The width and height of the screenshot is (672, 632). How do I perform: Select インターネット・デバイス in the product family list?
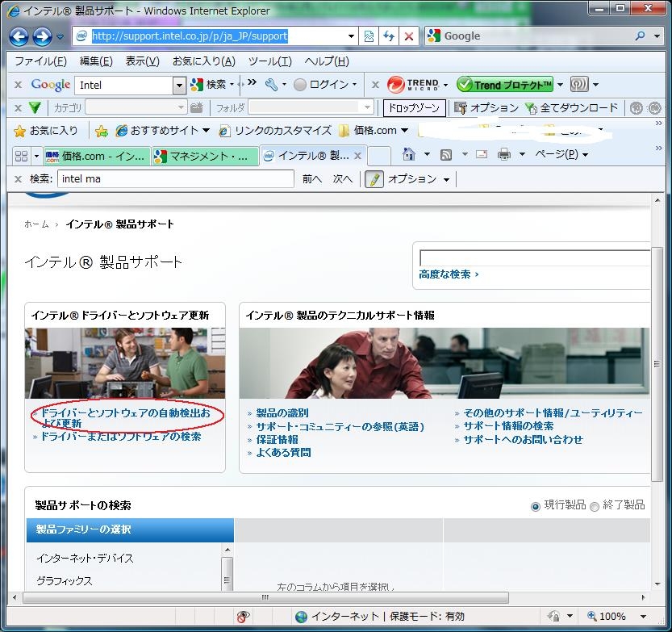point(85,558)
